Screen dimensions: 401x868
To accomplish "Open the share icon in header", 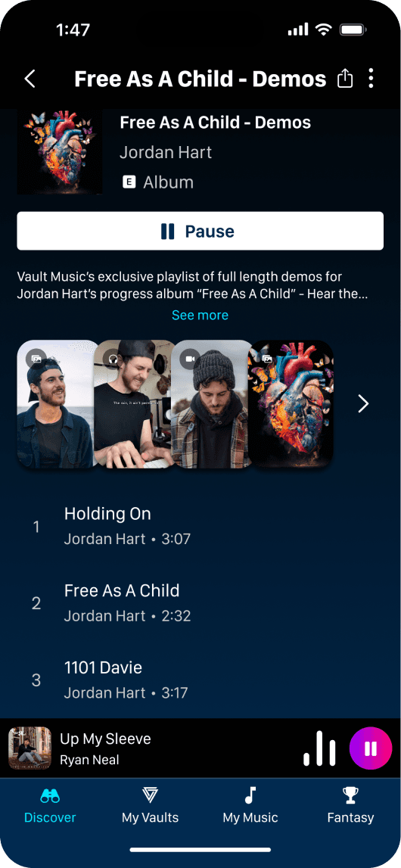I will click(x=344, y=79).
